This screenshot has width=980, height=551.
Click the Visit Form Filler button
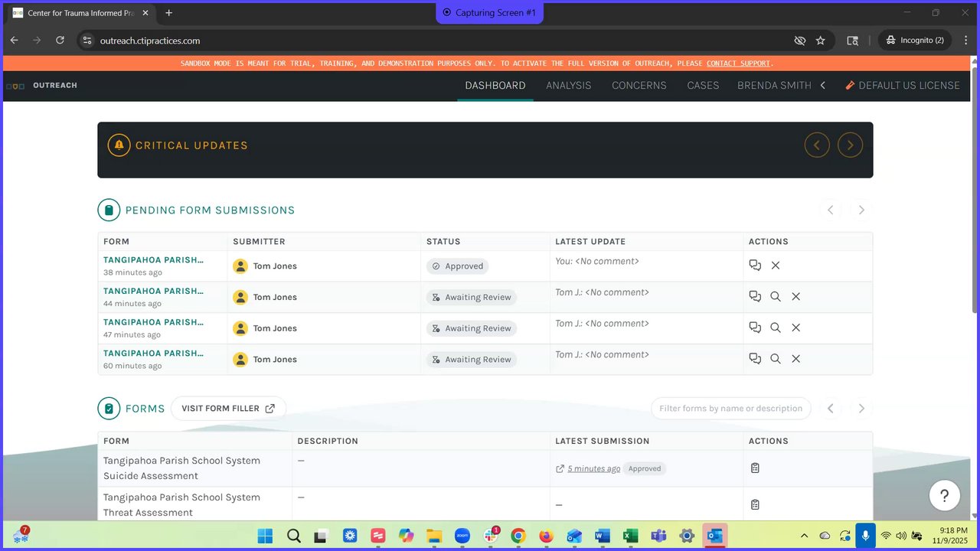click(x=228, y=409)
